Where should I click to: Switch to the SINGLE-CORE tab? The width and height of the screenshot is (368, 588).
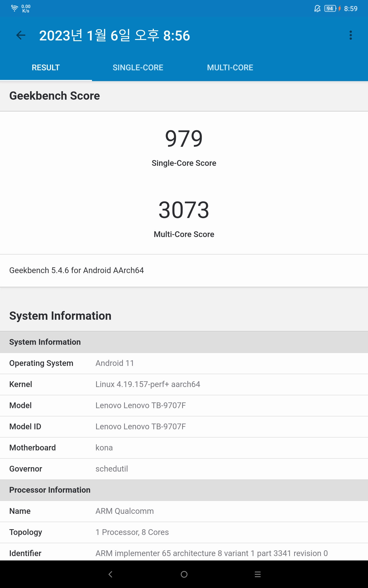pos(138,68)
